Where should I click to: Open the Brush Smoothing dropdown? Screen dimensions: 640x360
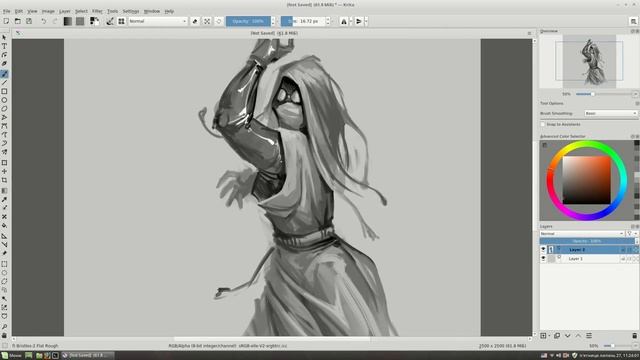click(x=611, y=113)
